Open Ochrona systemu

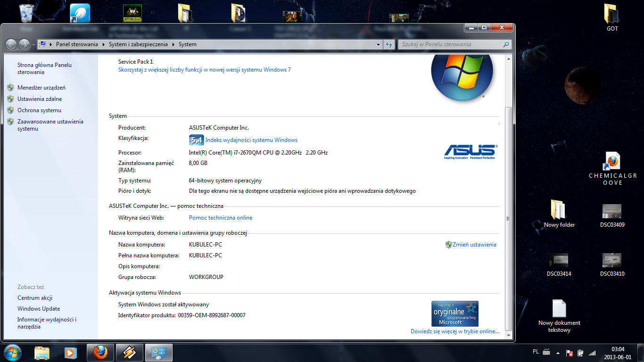39,110
